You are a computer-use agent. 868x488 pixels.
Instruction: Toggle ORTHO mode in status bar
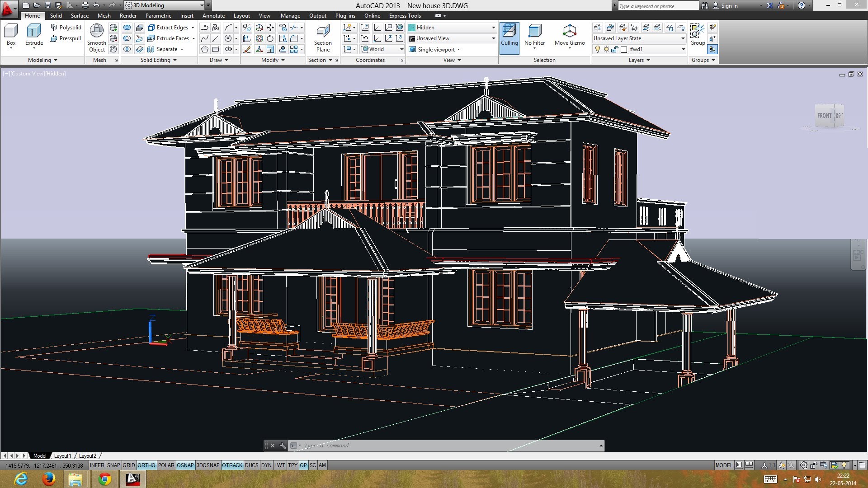pyautogui.click(x=146, y=465)
